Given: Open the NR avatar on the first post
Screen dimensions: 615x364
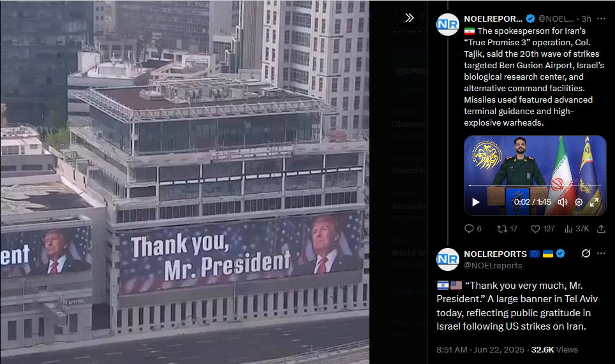Looking at the screenshot, I should [447, 24].
